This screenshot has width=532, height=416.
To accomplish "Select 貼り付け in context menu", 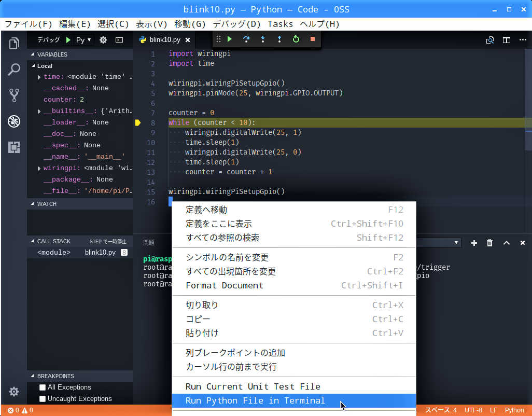I will coord(294,333).
